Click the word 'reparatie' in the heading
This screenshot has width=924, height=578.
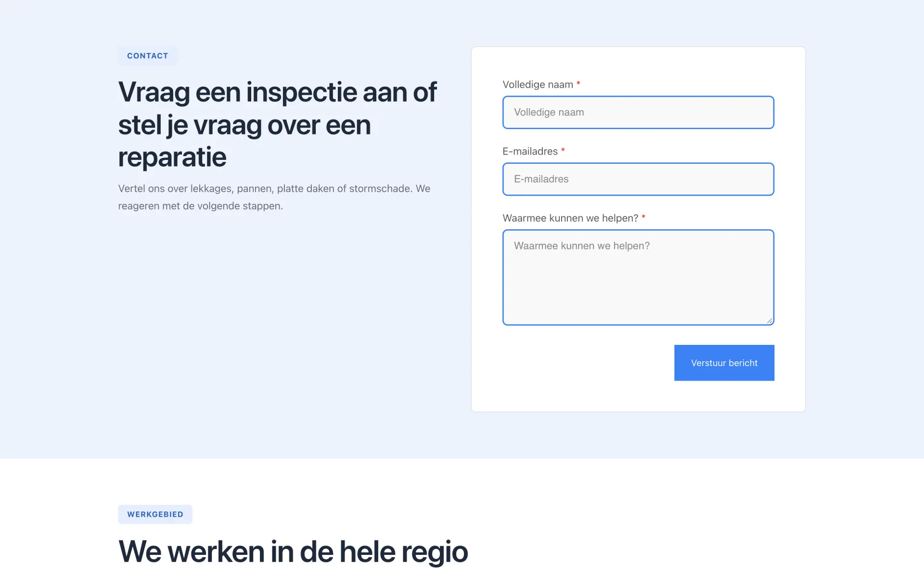172,157
